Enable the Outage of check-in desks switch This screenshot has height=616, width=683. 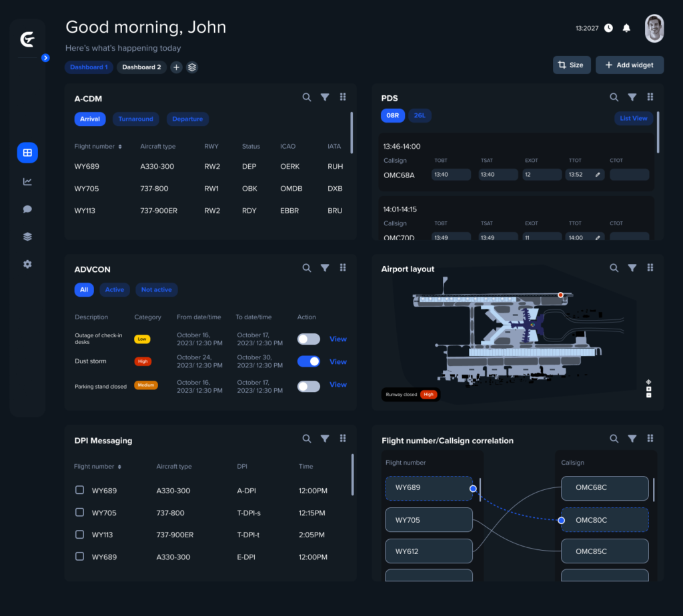tap(309, 339)
